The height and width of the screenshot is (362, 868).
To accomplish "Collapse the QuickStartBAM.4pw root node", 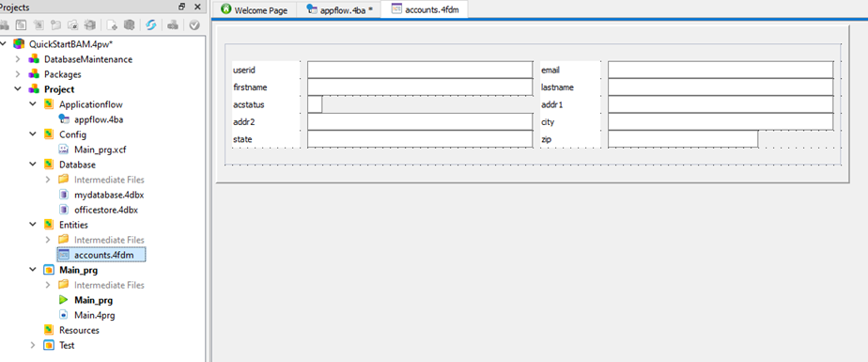I will (4, 44).
